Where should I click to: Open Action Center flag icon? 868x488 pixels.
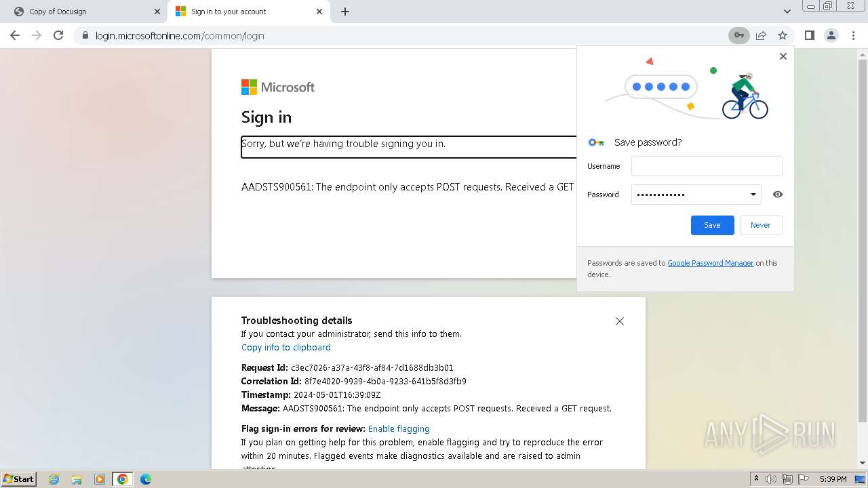point(804,479)
